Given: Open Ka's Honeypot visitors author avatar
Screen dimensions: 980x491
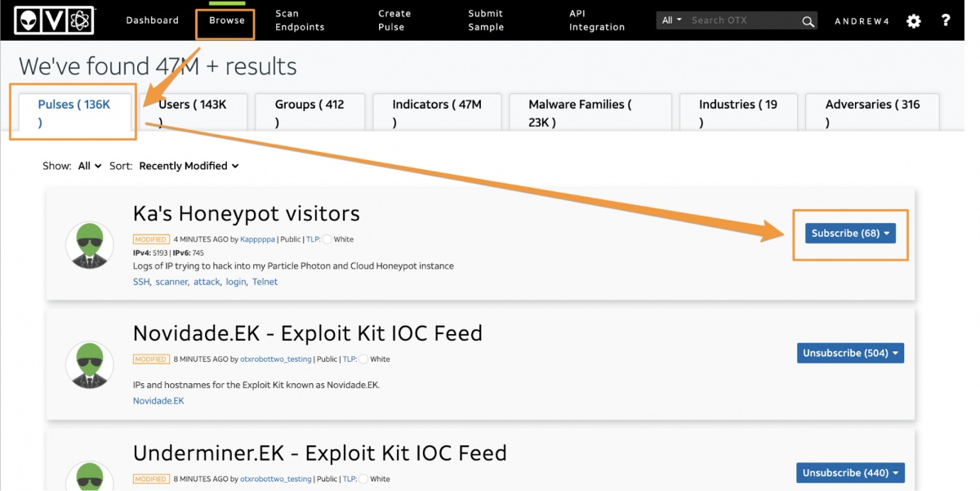Looking at the screenshot, I should tap(89, 244).
